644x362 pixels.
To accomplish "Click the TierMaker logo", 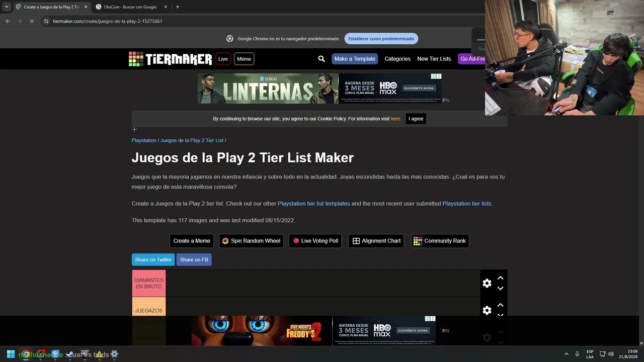I will 171,59.
